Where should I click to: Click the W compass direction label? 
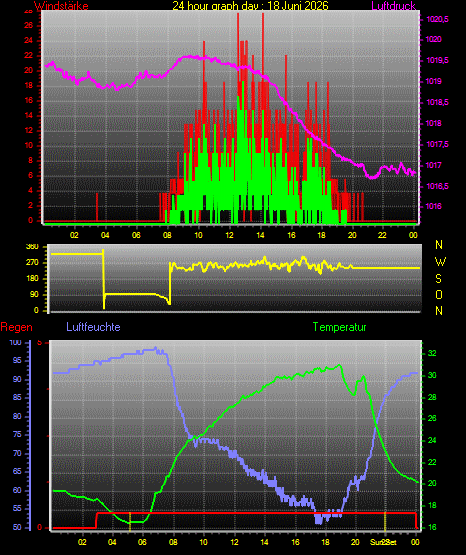click(440, 262)
